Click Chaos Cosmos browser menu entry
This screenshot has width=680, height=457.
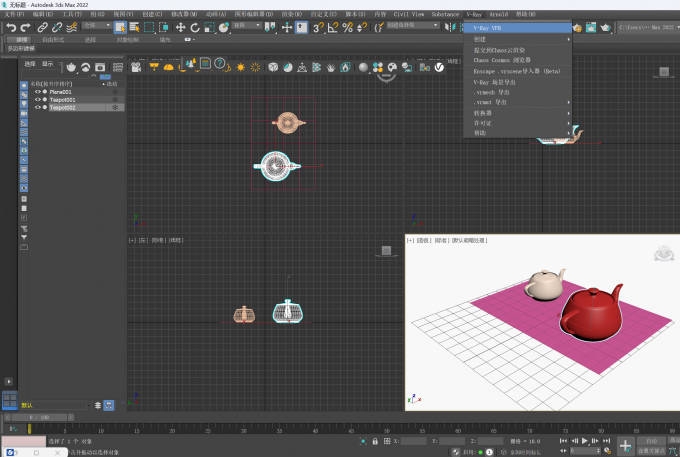(x=517, y=60)
